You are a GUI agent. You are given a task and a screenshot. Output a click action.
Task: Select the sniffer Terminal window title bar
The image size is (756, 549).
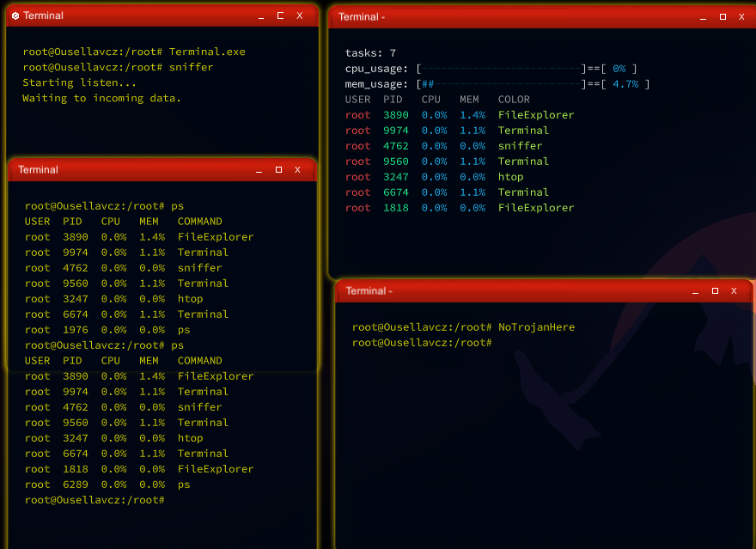(x=162, y=16)
